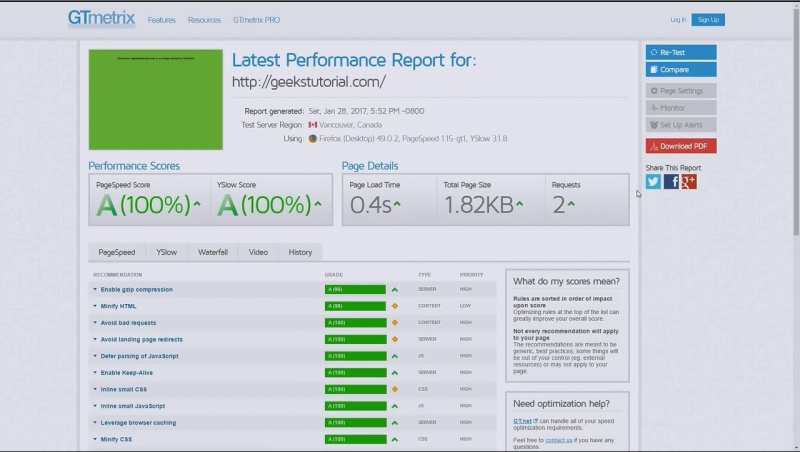Expand Minify CSS recommendation

116,439
